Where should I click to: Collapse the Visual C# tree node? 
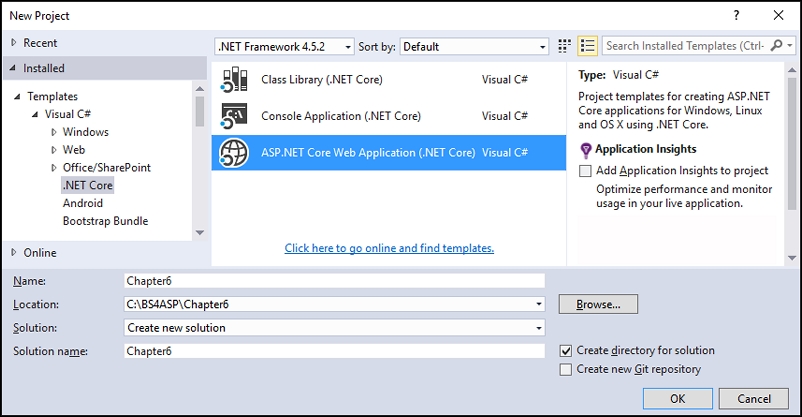pos(35,114)
